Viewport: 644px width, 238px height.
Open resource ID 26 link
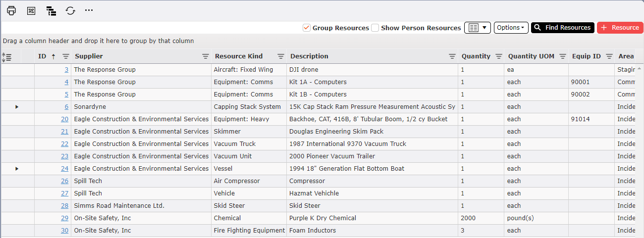click(65, 181)
